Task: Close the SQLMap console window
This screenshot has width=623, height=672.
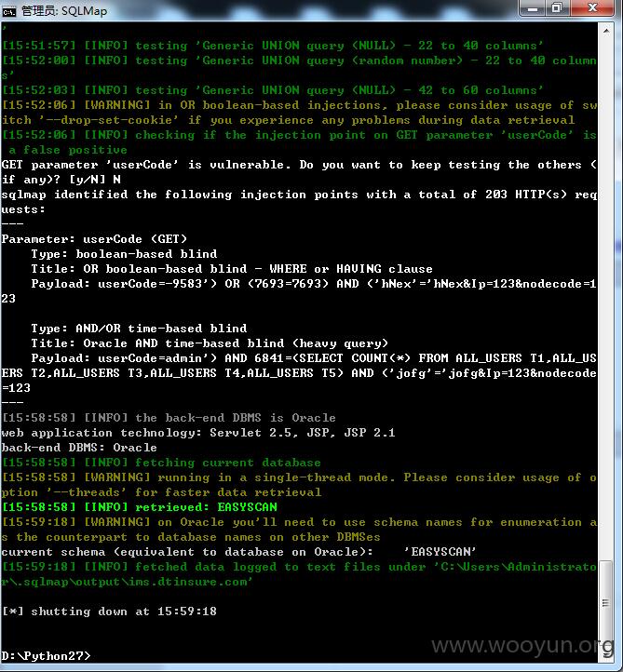Action: pyautogui.click(x=592, y=8)
